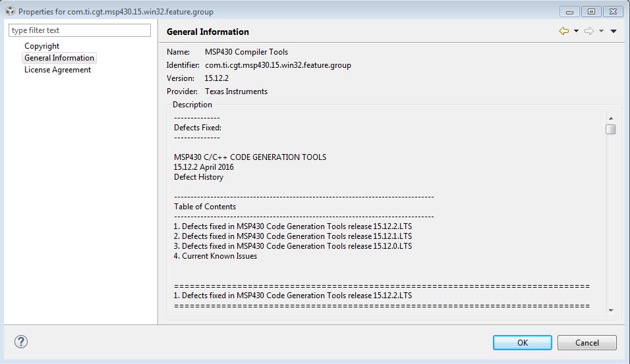Image resolution: width=630 pixels, height=364 pixels.
Task: Select General Information in the left tree
Action: coord(59,58)
